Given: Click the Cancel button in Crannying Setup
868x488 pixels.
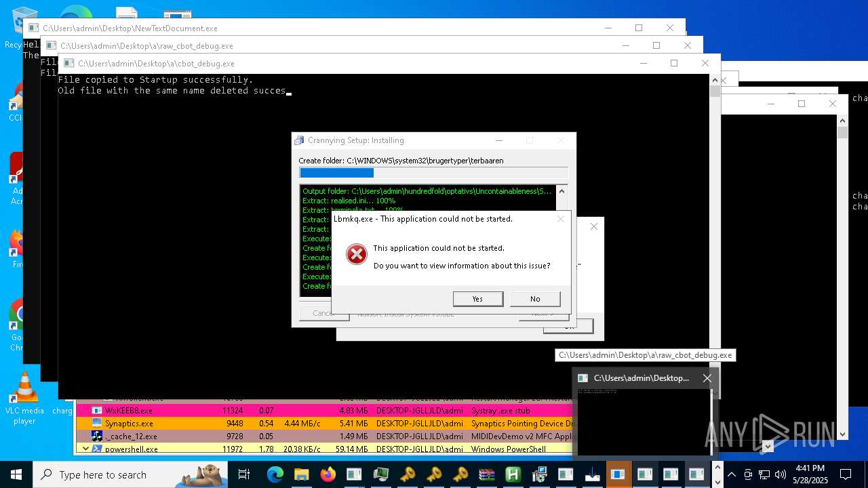Looking at the screenshot, I should (x=324, y=313).
